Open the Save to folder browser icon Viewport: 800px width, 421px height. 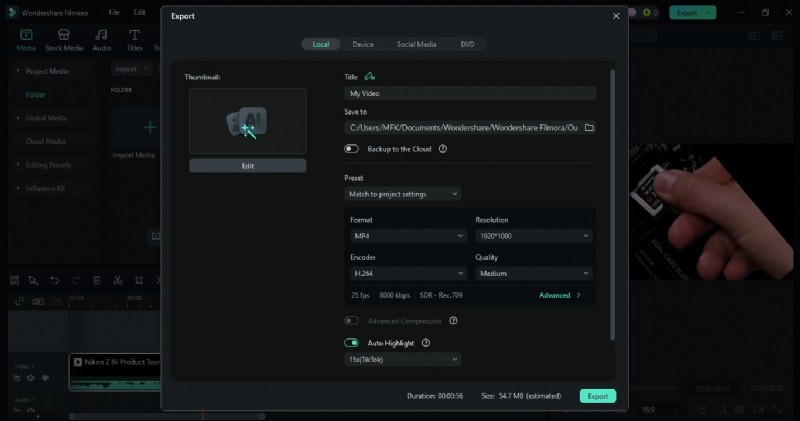[x=589, y=128]
